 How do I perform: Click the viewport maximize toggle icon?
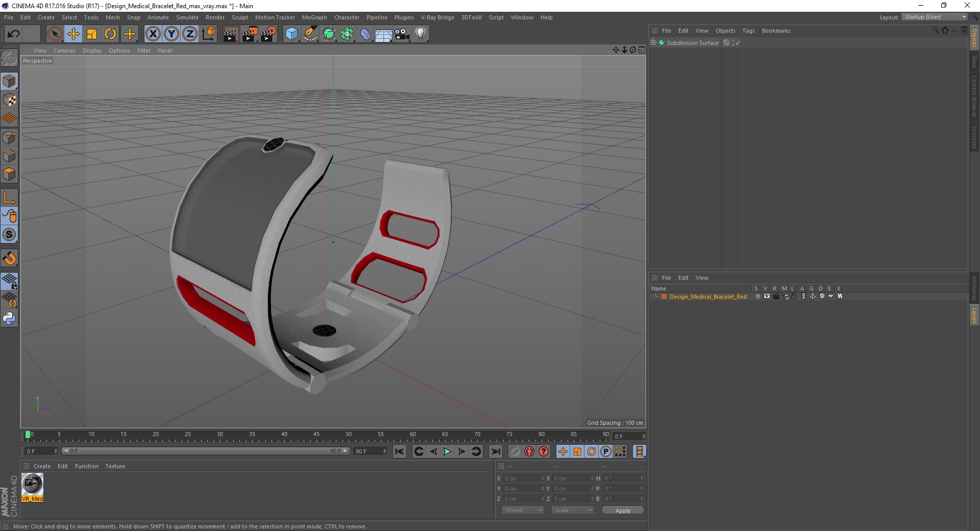coord(642,50)
